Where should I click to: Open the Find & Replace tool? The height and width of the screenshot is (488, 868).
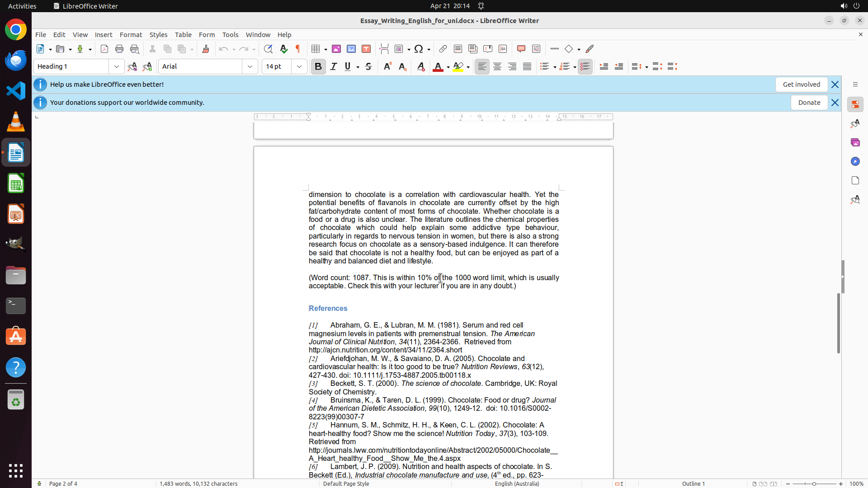click(268, 49)
